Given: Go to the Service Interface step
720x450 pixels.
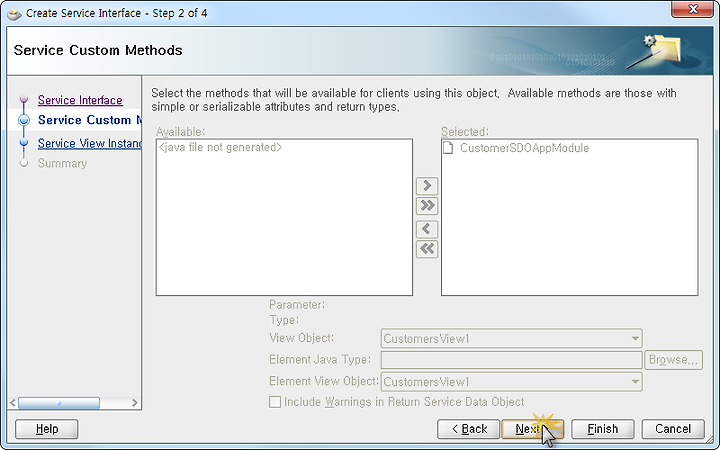Looking at the screenshot, I should (x=80, y=100).
